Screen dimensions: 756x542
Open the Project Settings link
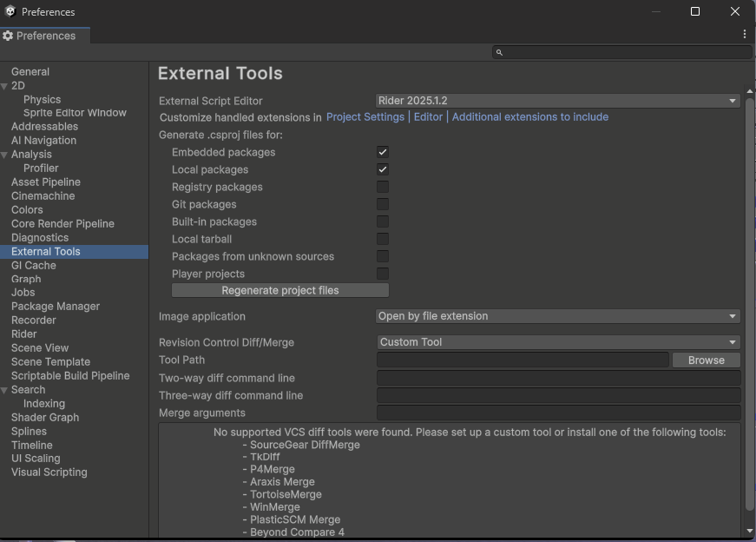[x=365, y=117]
